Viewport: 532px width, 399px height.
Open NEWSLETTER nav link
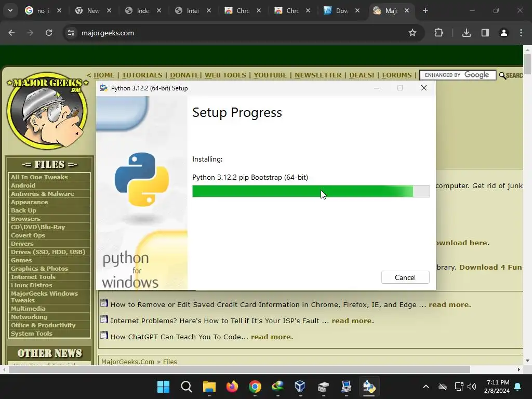318,75
